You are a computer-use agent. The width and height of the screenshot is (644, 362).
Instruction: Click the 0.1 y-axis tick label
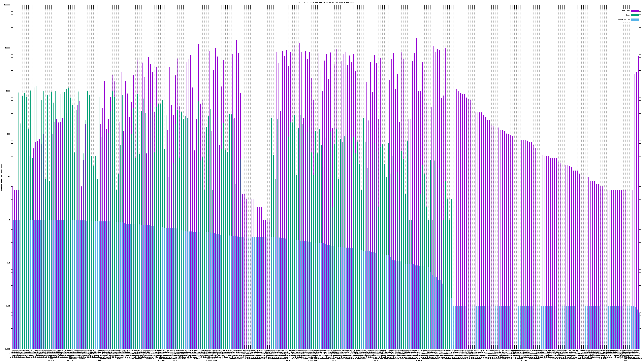pyautogui.click(x=9, y=263)
